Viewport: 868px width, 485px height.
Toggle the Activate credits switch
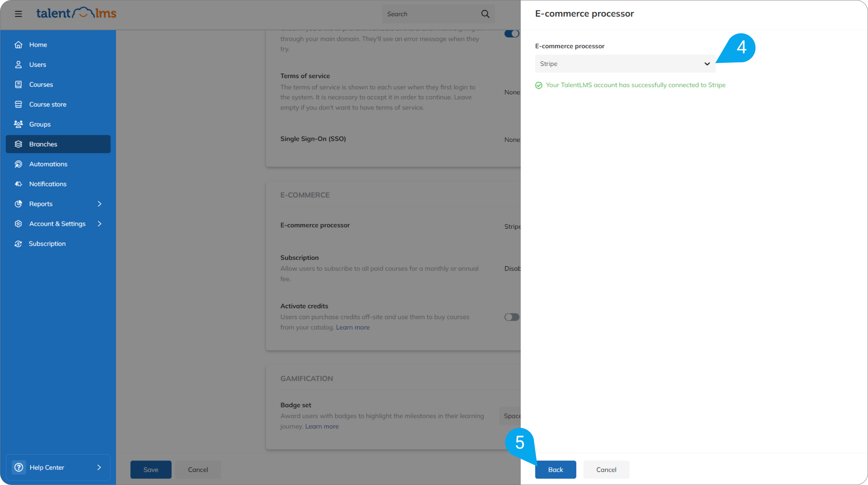click(x=512, y=317)
